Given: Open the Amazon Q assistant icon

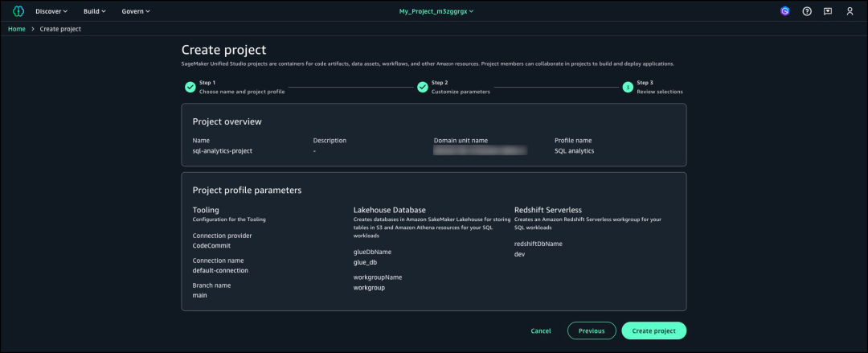Looking at the screenshot, I should 785,11.
